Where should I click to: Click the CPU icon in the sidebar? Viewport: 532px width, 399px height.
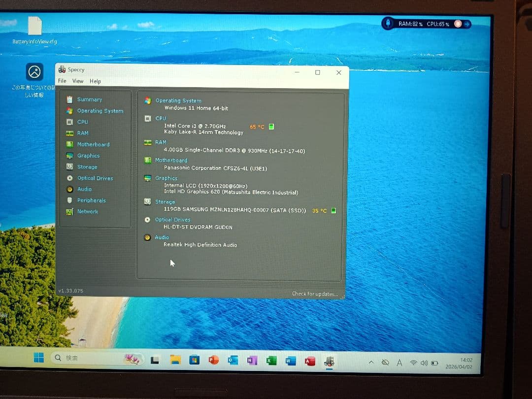[x=70, y=122]
